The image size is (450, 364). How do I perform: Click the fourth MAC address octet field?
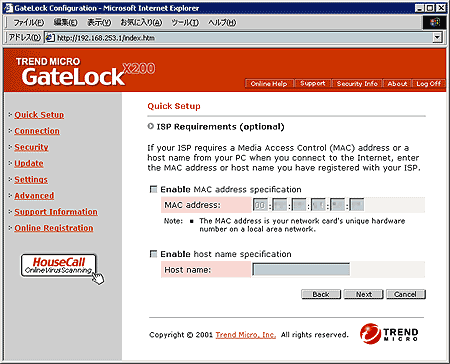[x=318, y=205]
